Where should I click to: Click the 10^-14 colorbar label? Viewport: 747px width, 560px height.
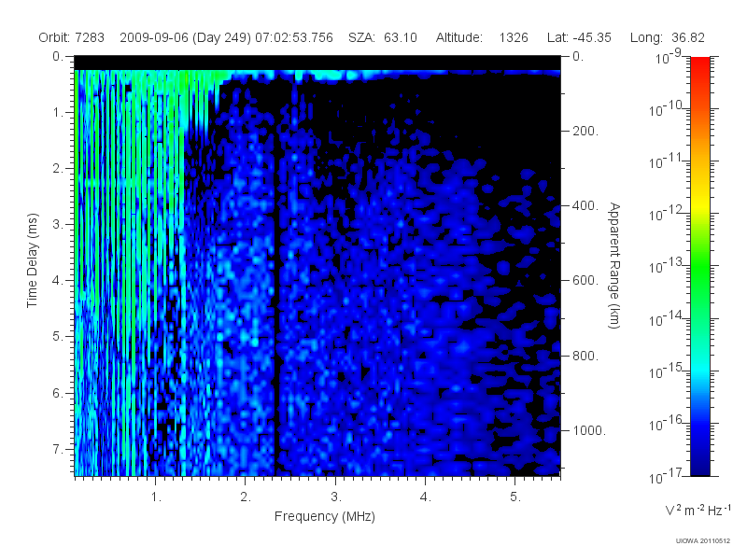coord(667,319)
